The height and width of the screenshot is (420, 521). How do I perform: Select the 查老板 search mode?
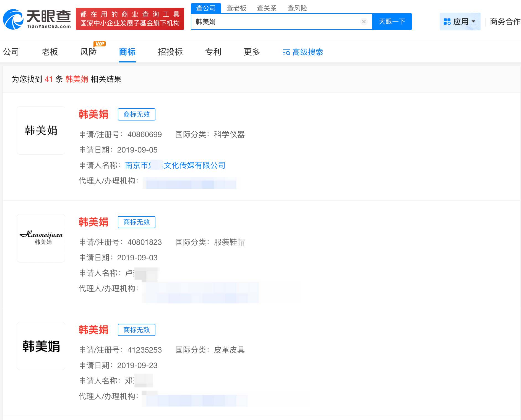click(x=236, y=8)
